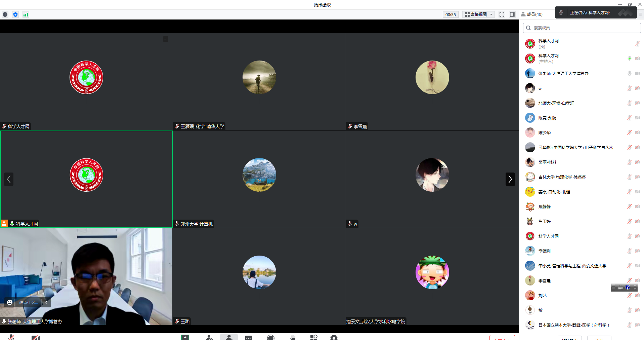Viewport: 644px width, 340px height.
Task: Select member 日本国立熊本大学-魏峰-医学
Action: pyautogui.click(x=582, y=325)
